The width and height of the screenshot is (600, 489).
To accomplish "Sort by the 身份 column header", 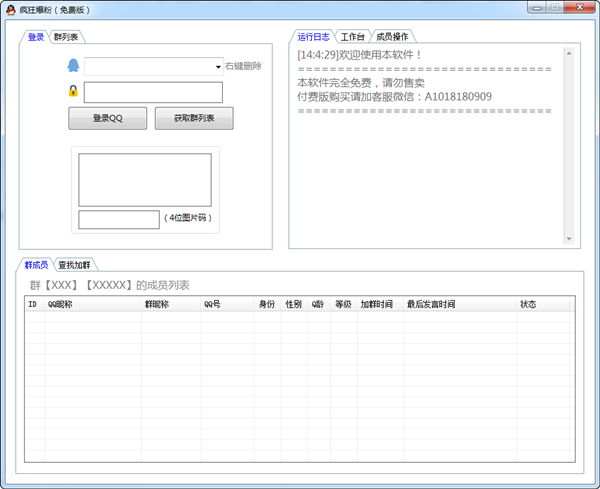I will [267, 304].
